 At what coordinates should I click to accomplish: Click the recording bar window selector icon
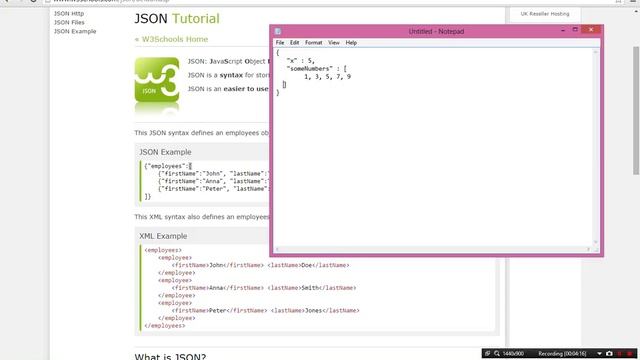point(487,353)
